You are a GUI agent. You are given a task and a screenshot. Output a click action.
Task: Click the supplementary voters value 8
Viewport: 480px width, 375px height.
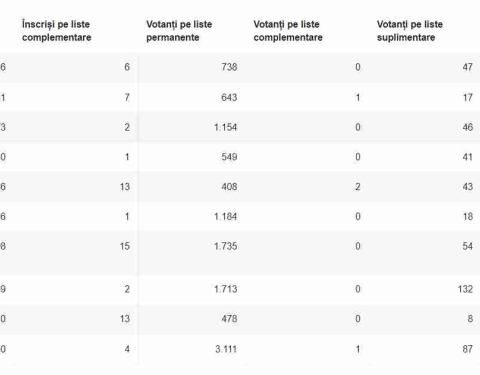click(x=470, y=319)
